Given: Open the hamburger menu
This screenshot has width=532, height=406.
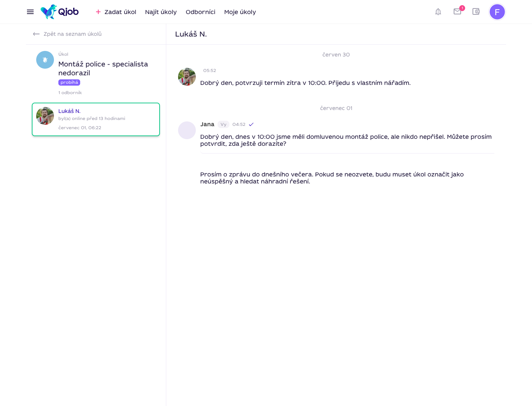Looking at the screenshot, I should pyautogui.click(x=30, y=12).
